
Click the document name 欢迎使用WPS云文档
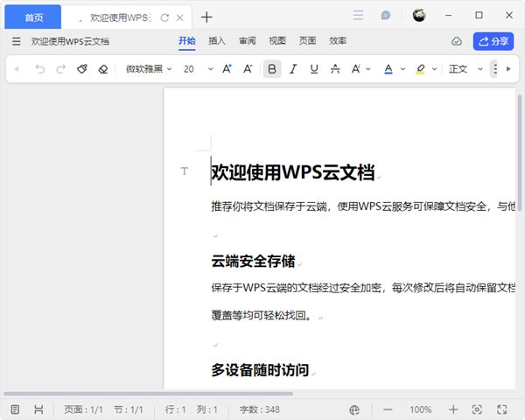[70, 41]
